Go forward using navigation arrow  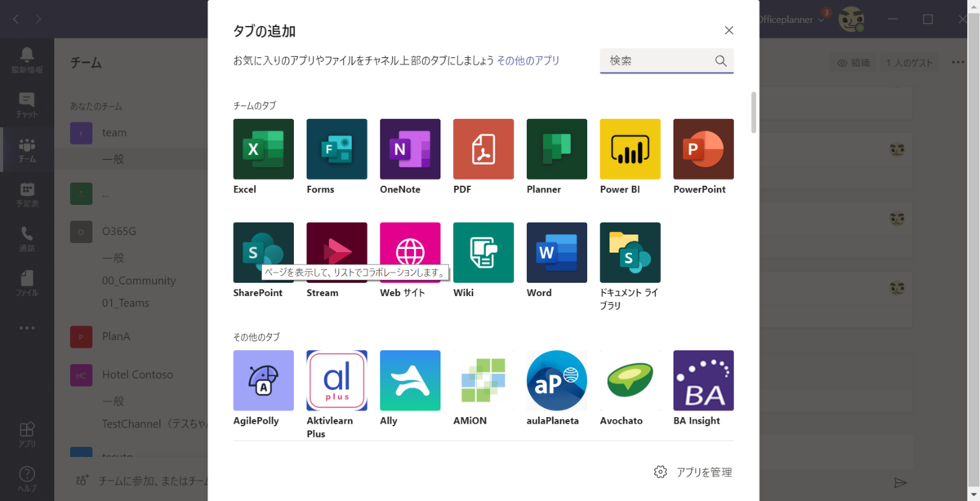tap(38, 19)
